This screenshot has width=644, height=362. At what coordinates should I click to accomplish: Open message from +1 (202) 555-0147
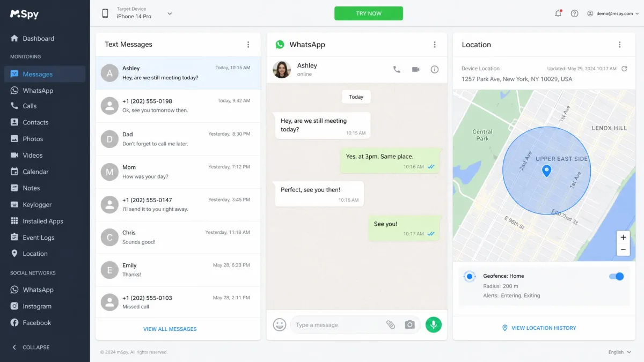pyautogui.click(x=178, y=204)
